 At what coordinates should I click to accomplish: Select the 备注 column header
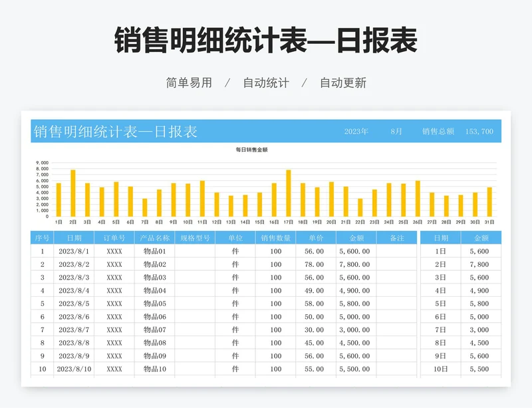point(396,238)
